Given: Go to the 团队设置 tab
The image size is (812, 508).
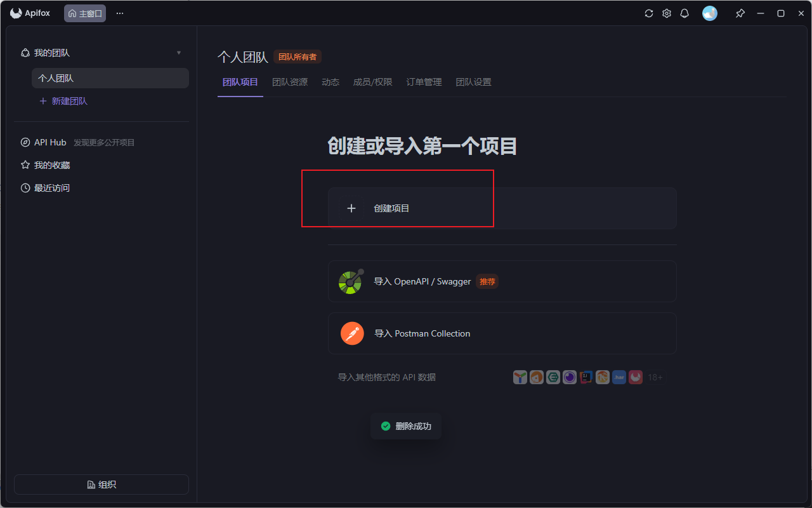Looking at the screenshot, I should click(x=474, y=83).
